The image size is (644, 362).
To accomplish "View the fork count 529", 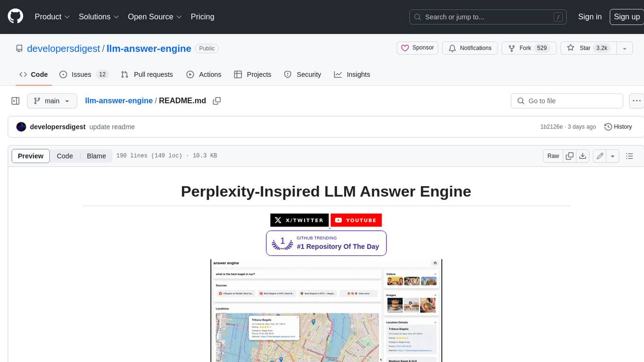I will coord(542,48).
